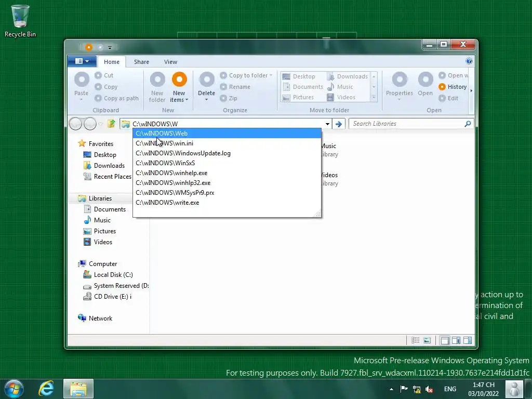The image size is (532, 399).
Task: Open Music library in navigation pane
Action: coord(97,220)
